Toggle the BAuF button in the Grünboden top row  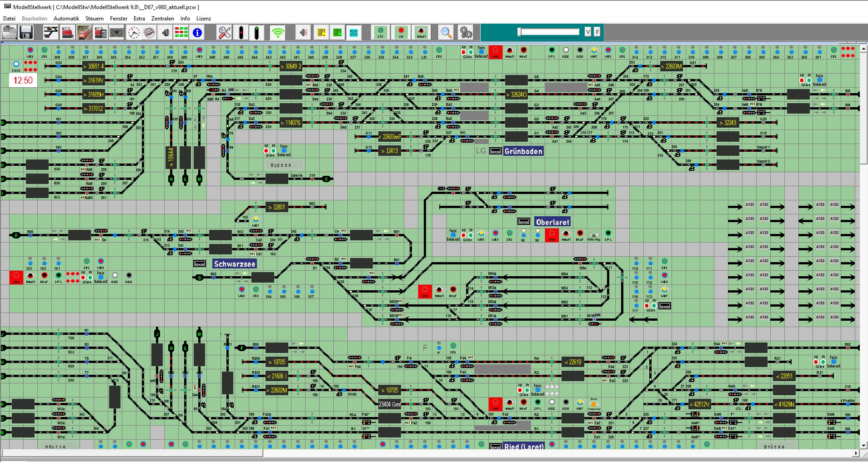point(524,50)
